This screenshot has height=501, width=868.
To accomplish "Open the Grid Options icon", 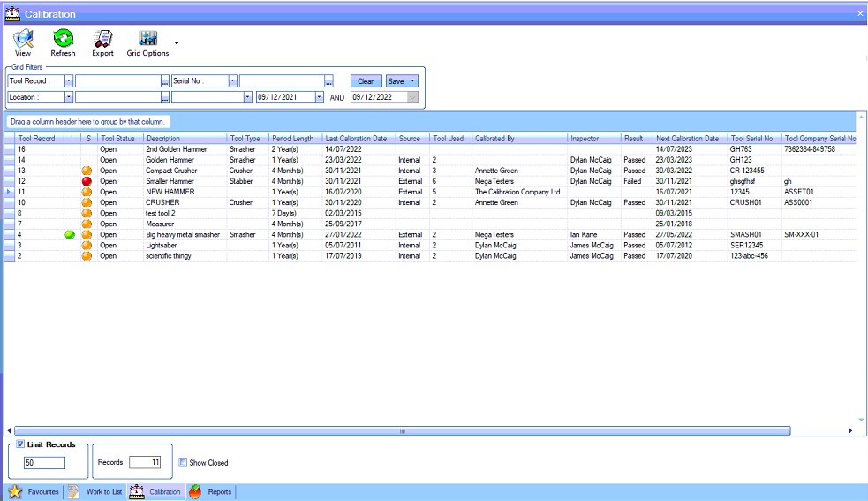I will pos(147,39).
